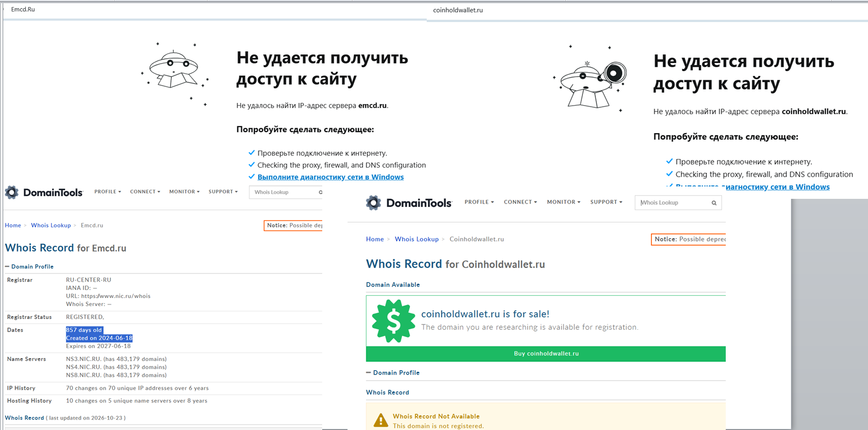868x430 pixels.
Task: Click UFO illustration on emcd.ru error page
Action: click(174, 74)
